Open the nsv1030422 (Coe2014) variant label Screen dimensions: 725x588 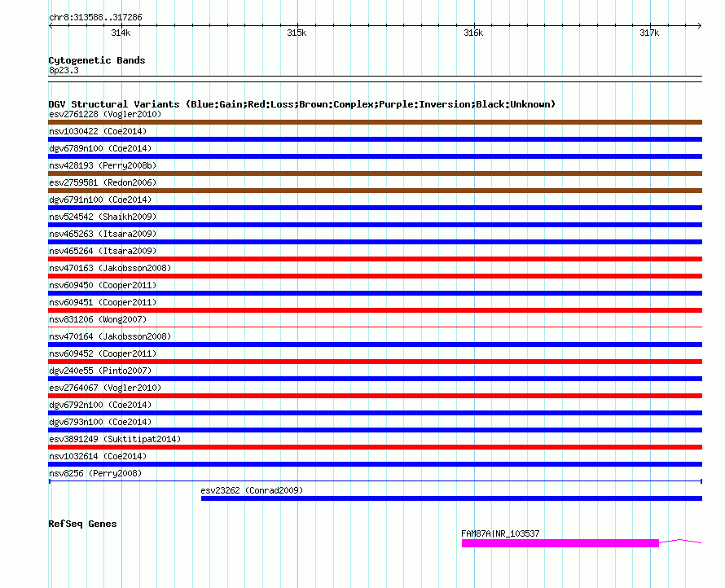[x=98, y=131]
